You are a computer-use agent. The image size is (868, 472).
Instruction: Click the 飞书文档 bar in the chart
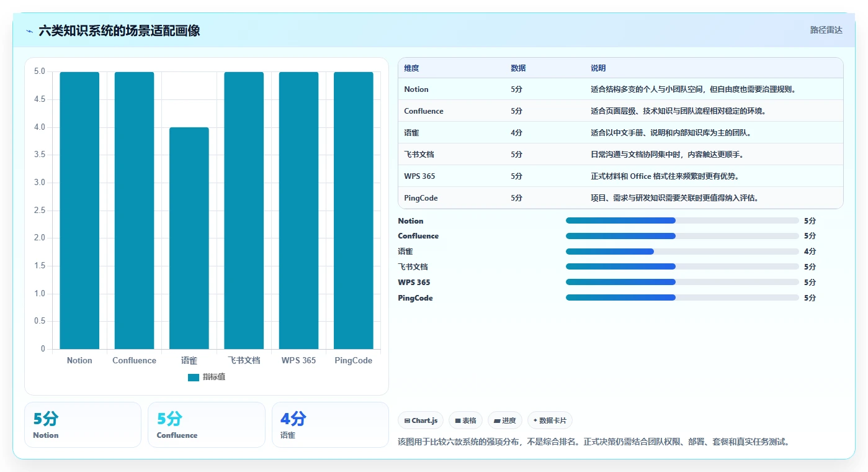coord(244,211)
